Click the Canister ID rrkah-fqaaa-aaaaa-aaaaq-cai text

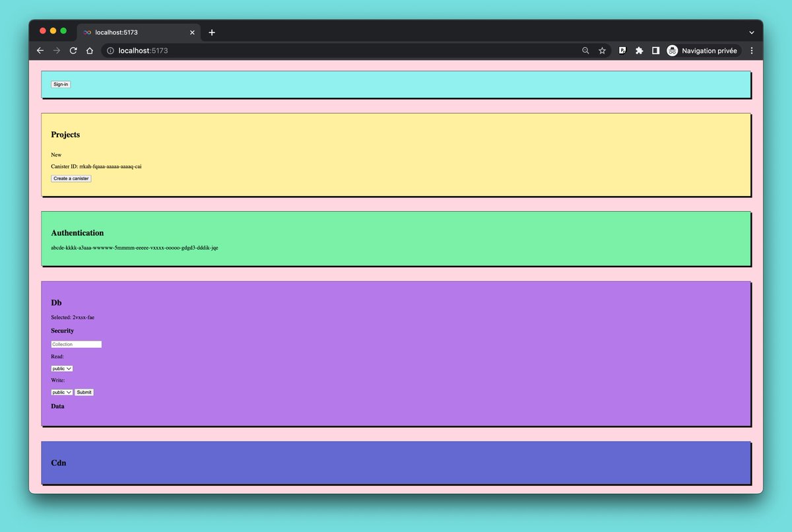[96, 166]
